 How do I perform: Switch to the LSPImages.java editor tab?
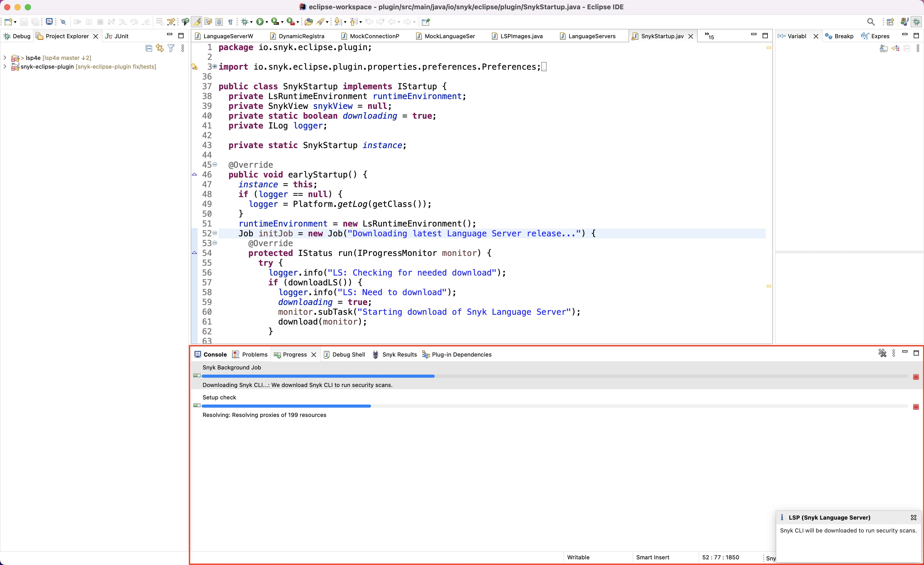[521, 36]
